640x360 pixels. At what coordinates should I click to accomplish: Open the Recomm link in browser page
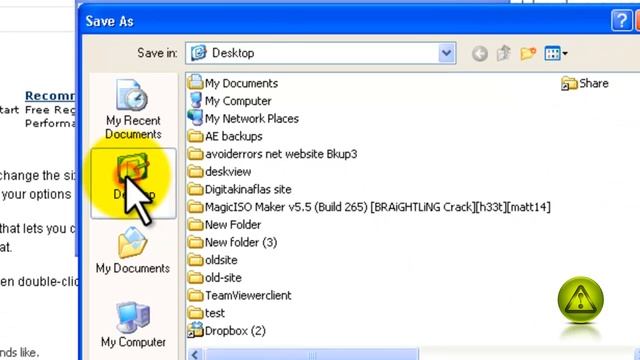point(50,96)
